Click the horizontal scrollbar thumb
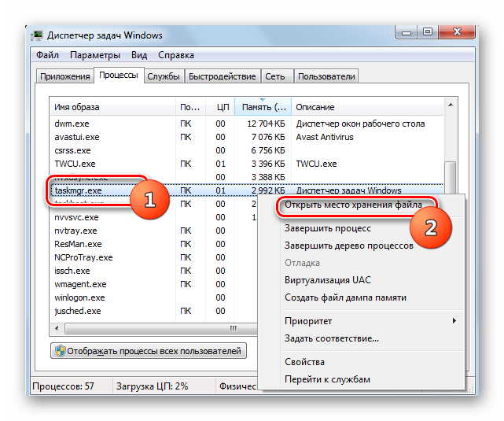 (160, 328)
